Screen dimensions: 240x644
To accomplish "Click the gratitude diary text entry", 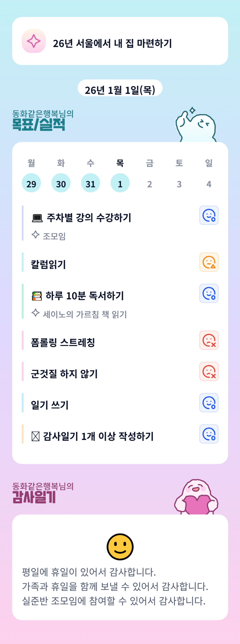I will tap(115, 586).
